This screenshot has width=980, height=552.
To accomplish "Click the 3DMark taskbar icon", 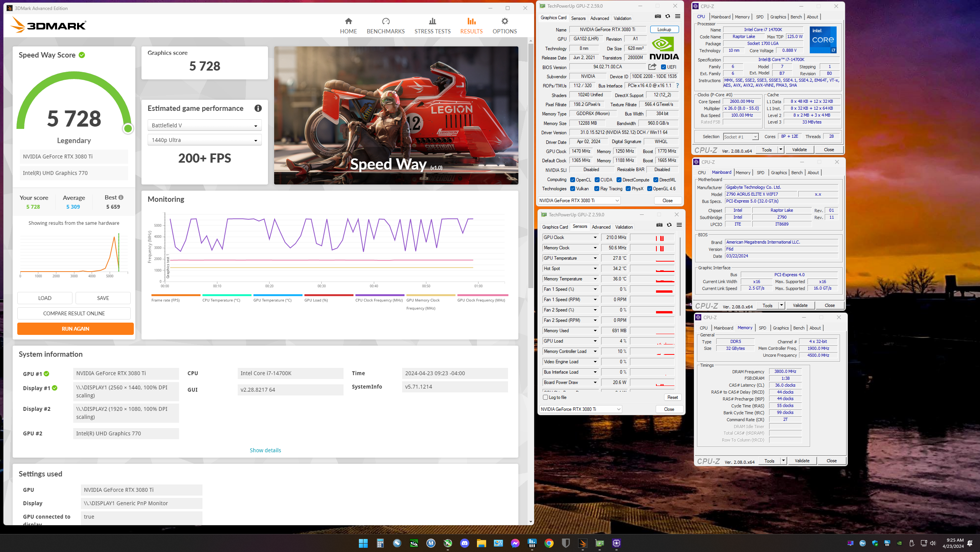I will click(x=582, y=543).
